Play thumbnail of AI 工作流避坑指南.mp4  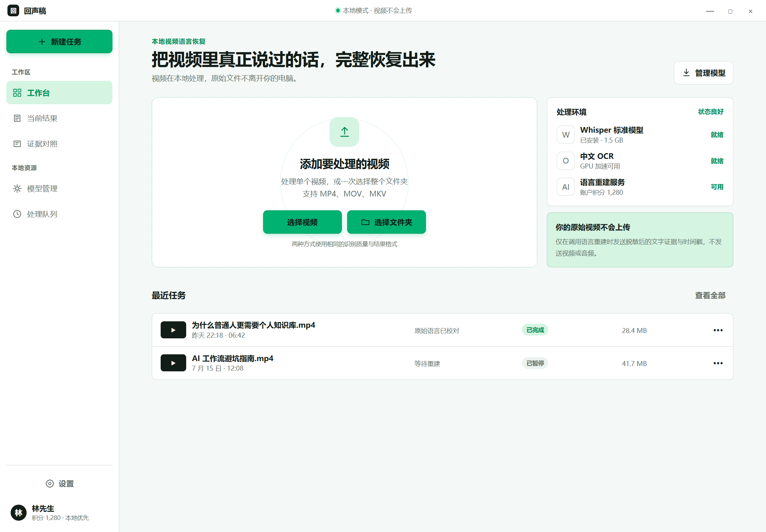(x=173, y=363)
